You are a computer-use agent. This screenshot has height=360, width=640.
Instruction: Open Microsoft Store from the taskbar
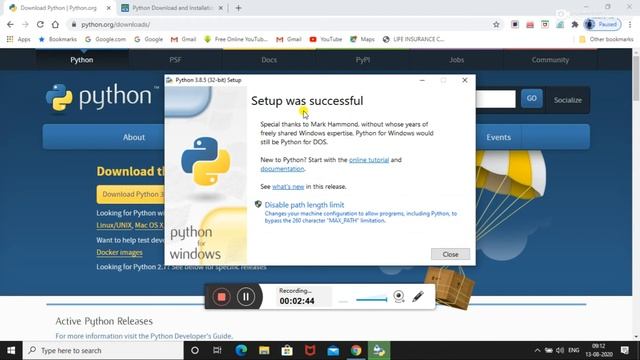coord(287,350)
